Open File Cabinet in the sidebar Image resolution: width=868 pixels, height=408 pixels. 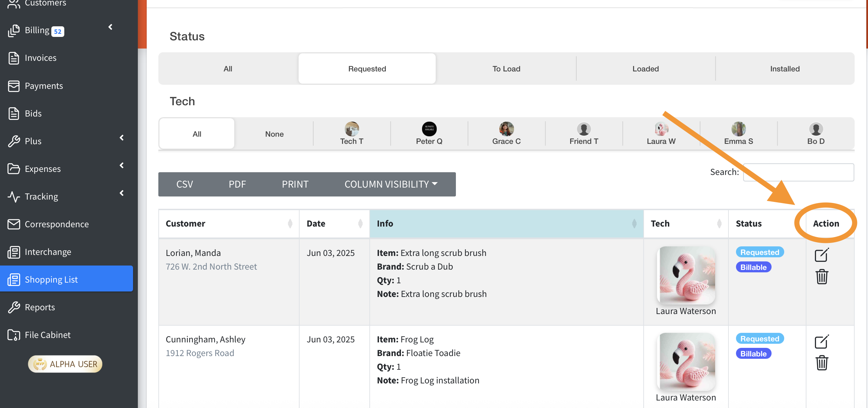pyautogui.click(x=48, y=335)
